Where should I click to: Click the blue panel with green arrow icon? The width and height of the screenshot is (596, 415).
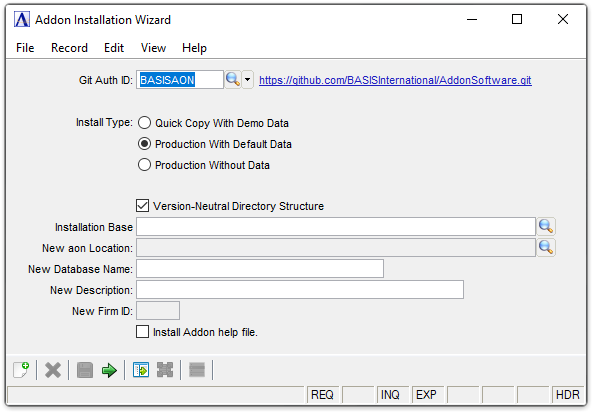pyautogui.click(x=141, y=370)
